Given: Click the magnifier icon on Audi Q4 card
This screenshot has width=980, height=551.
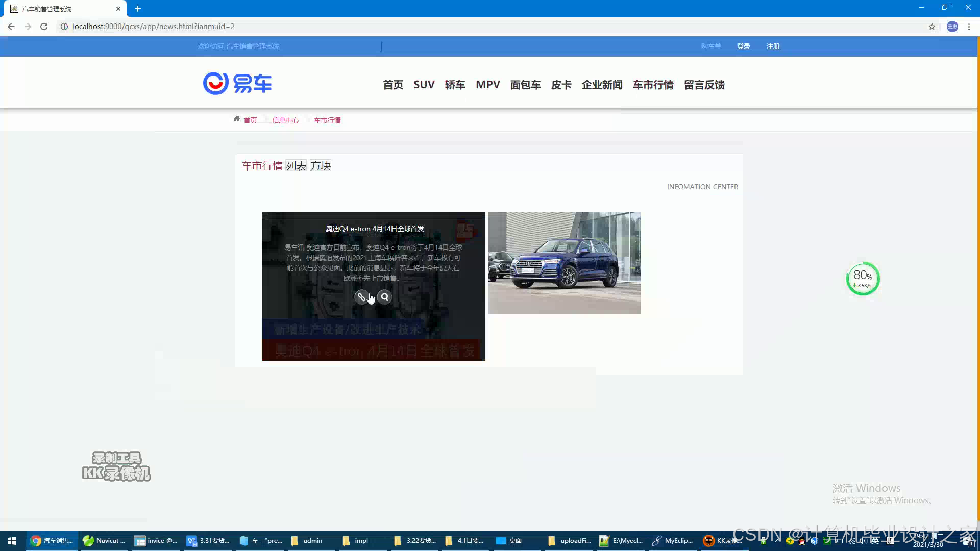Looking at the screenshot, I should coord(385,297).
